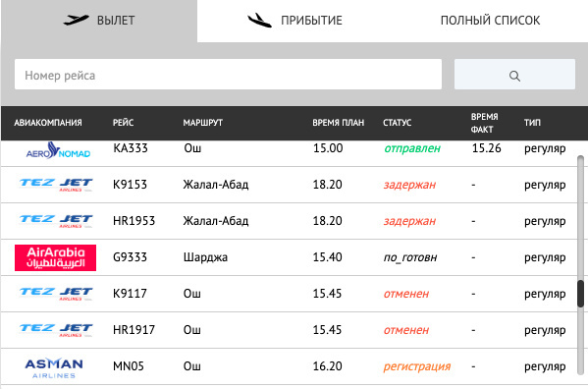The image size is (588, 389).
Task: Click the СТАТУС column header
Action: coord(398,123)
